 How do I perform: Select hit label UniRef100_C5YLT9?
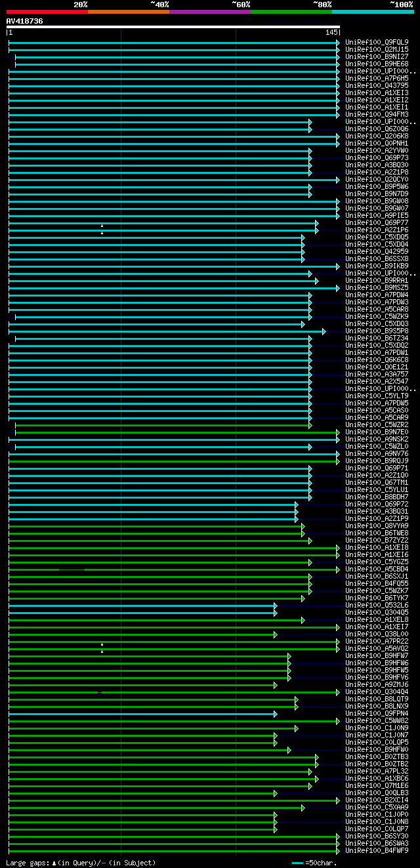pyautogui.click(x=377, y=396)
